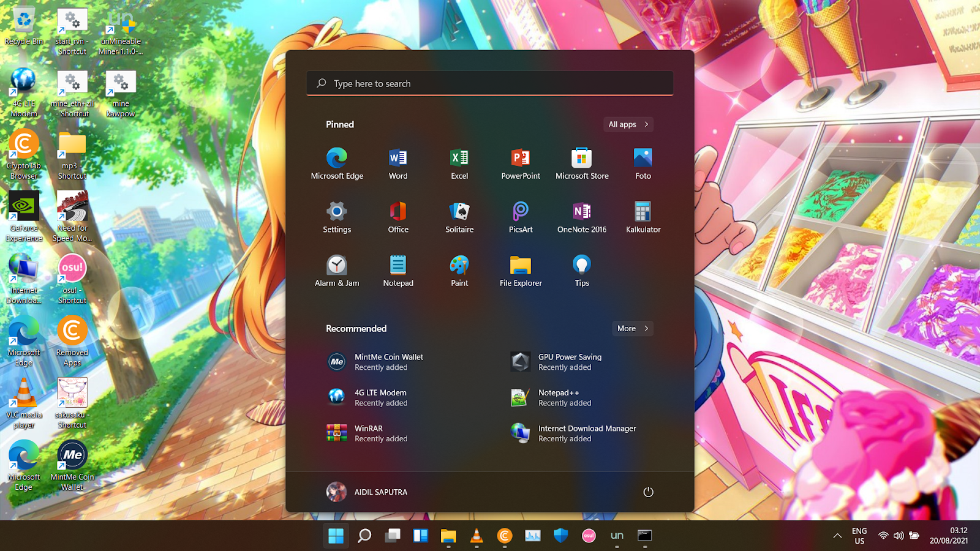Switch the ENG US input language
Viewport: 980px width, 551px height.
[x=859, y=536]
